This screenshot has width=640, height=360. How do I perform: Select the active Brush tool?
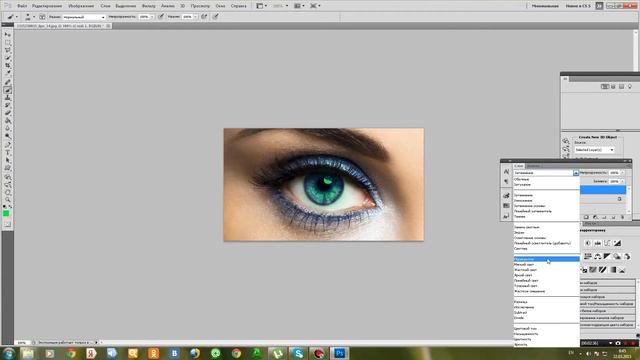[8, 90]
